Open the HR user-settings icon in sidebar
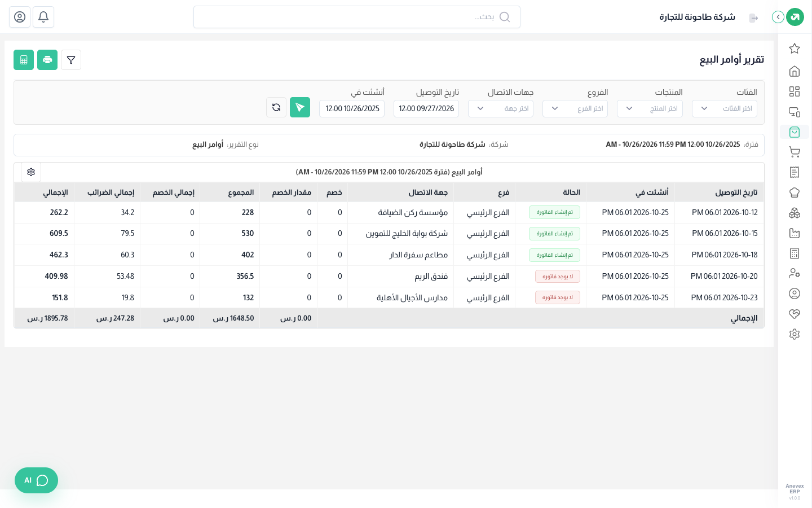Screen dimensions: 812x508 pyautogui.click(x=795, y=273)
